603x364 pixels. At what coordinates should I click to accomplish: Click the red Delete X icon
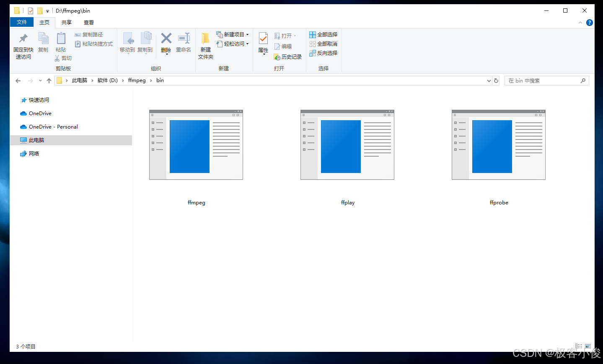(x=166, y=38)
